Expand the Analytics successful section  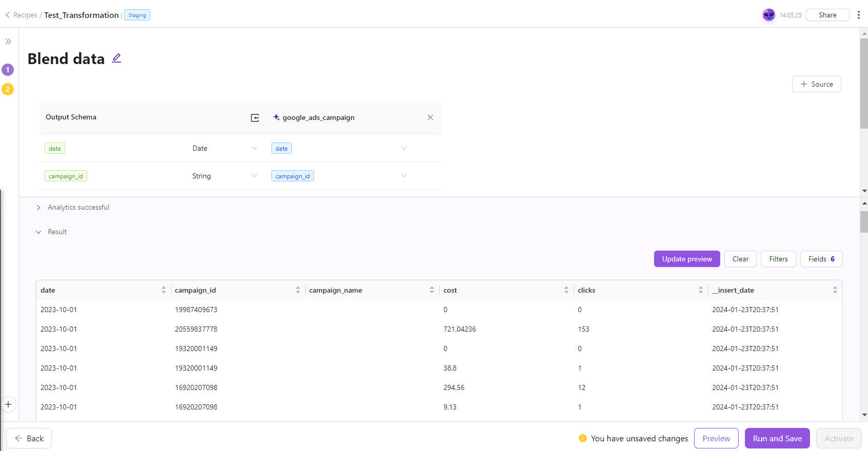[x=38, y=208]
